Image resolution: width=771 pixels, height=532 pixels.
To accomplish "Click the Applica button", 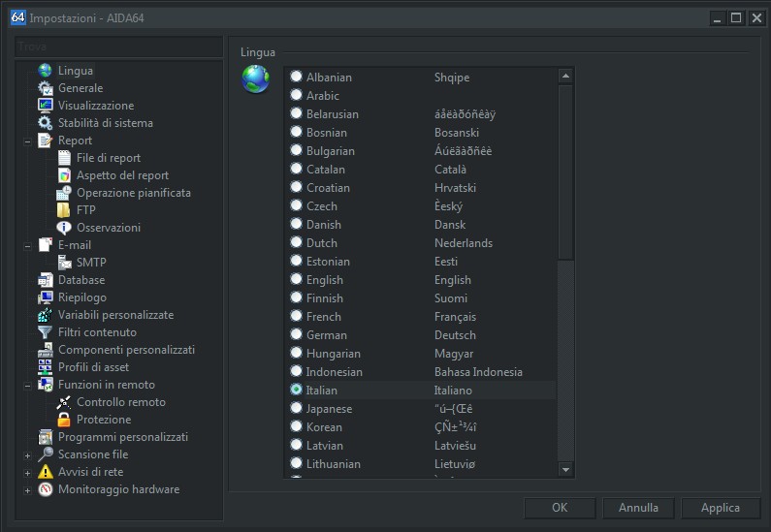I will 721,508.
